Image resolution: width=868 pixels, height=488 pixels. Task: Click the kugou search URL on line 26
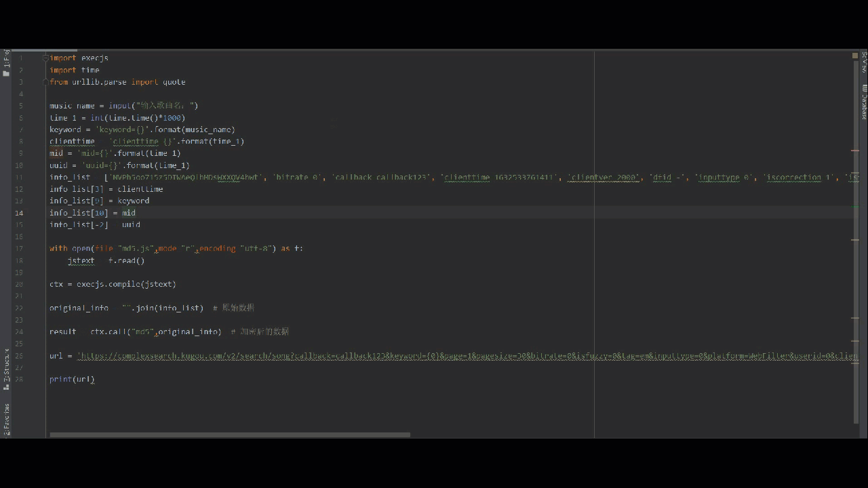pyautogui.click(x=467, y=356)
